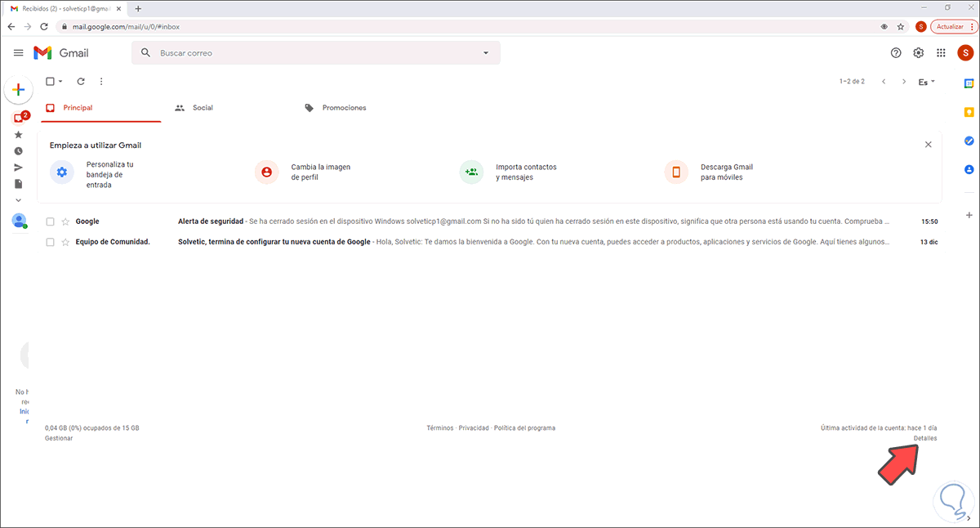Open Google Calendar side panel icon
The height and width of the screenshot is (528, 980).
click(969, 83)
